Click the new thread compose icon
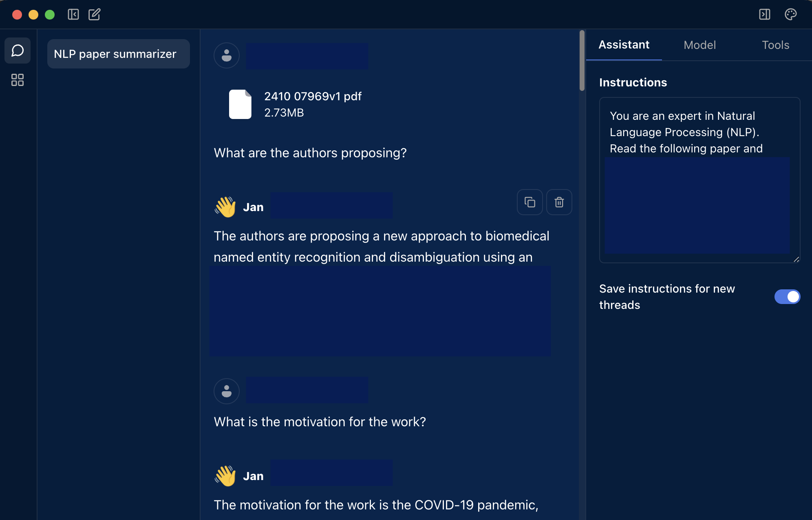Viewport: 812px width, 520px height. coord(94,15)
